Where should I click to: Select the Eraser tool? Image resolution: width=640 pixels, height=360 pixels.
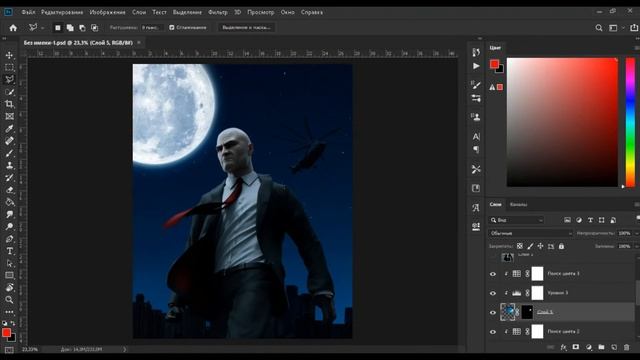9,190
